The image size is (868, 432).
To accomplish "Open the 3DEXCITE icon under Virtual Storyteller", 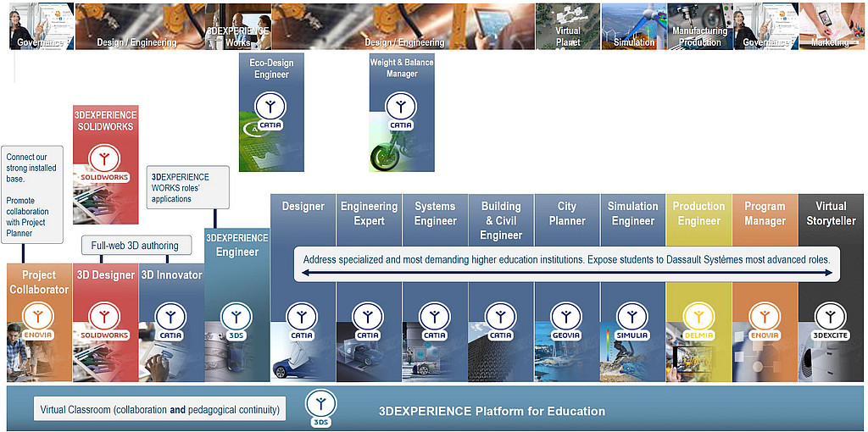I will (x=831, y=319).
